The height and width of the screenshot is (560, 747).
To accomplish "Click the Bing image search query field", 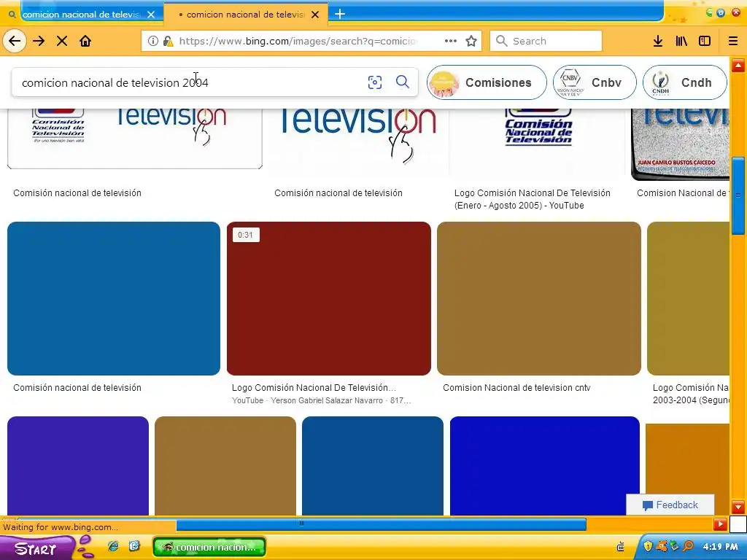I will 190,82.
